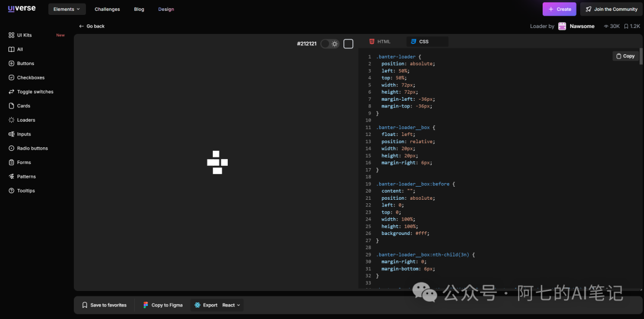The height and width of the screenshot is (319, 644).
Task: Switch to the CSS tab
Action: [428, 42]
